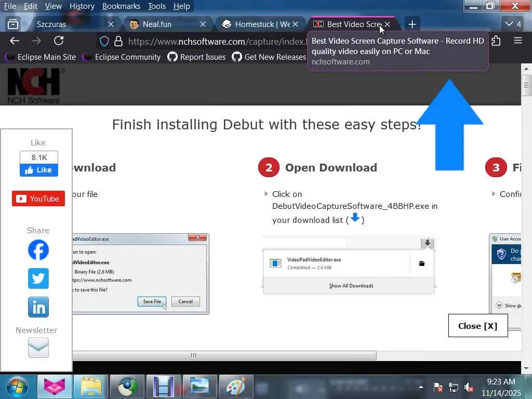The image size is (532, 399).
Task: Click the Action Center flag tray icon
Action: pos(438,387)
